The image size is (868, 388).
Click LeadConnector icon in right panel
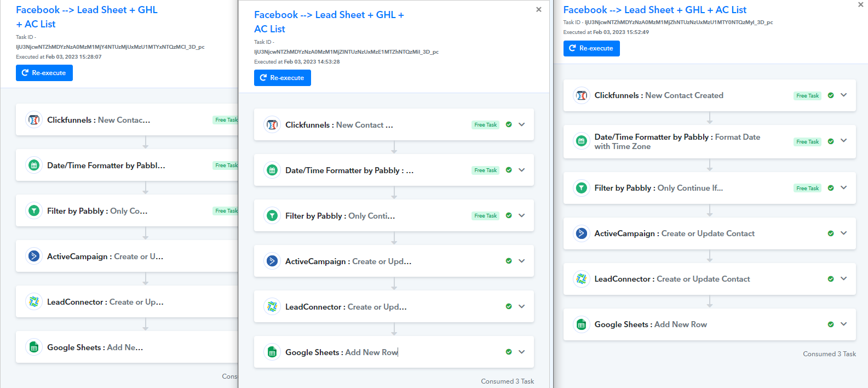582,278
